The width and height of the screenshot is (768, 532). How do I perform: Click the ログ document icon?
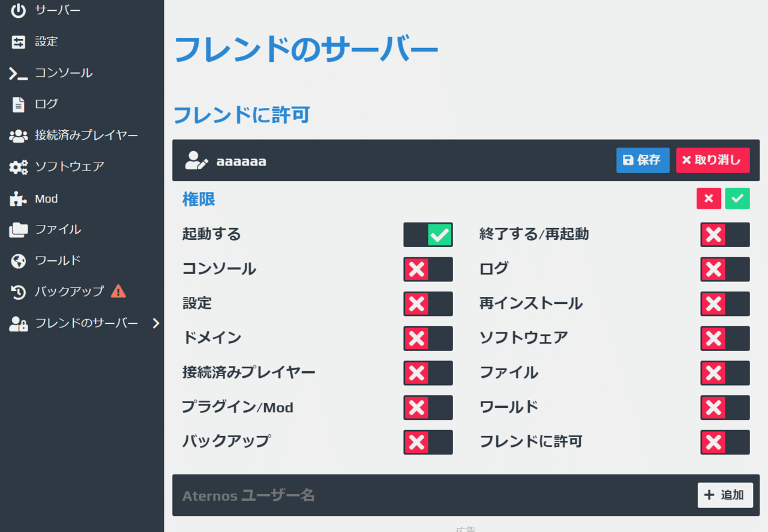point(18,104)
